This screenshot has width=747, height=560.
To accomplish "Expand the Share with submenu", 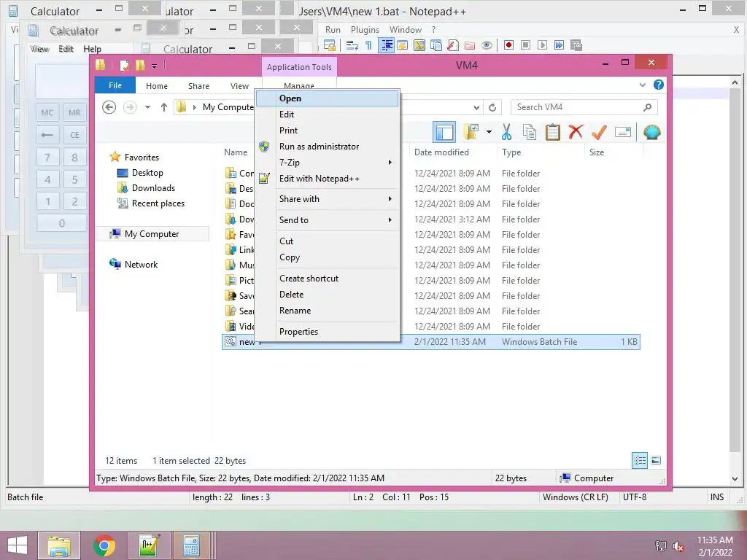I will click(328, 199).
